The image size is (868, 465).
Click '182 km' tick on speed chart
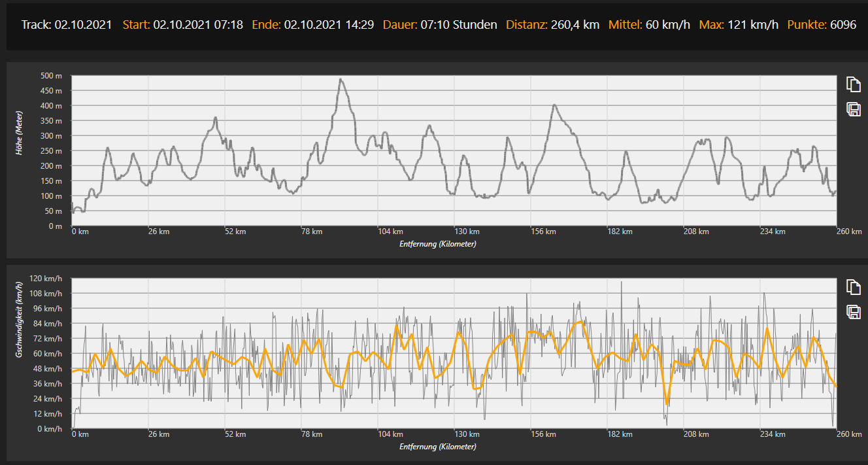point(620,434)
